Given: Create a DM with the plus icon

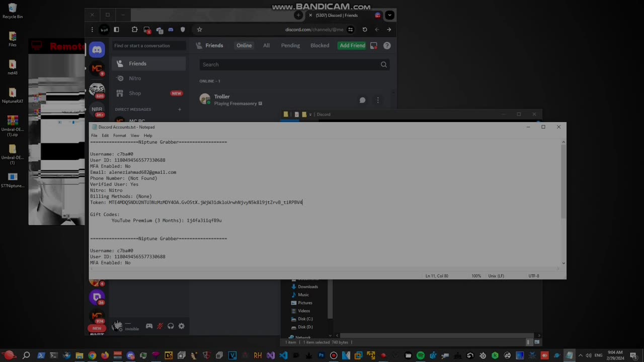Looking at the screenshot, I should 180,109.
